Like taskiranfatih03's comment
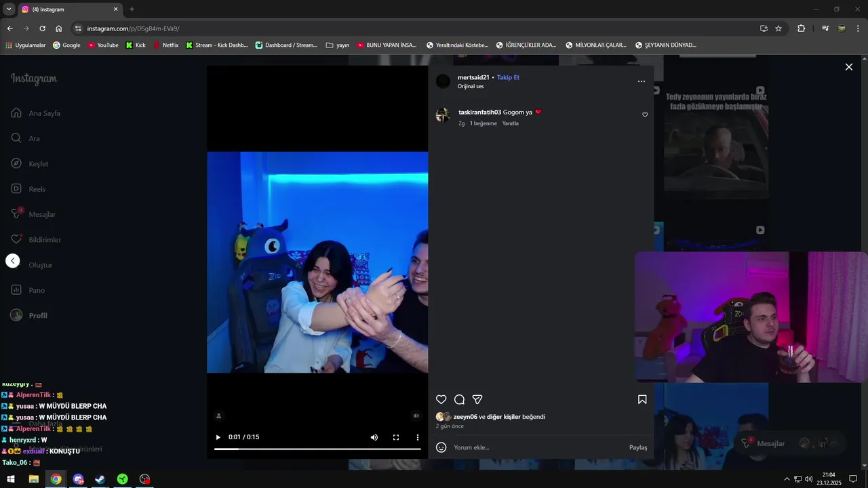 coord(645,115)
